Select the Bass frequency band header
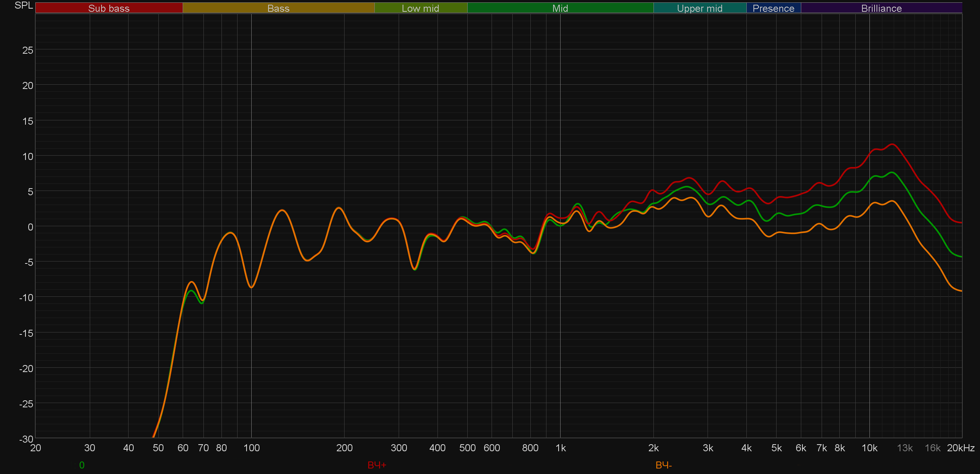This screenshot has height=474, width=980. point(278,8)
